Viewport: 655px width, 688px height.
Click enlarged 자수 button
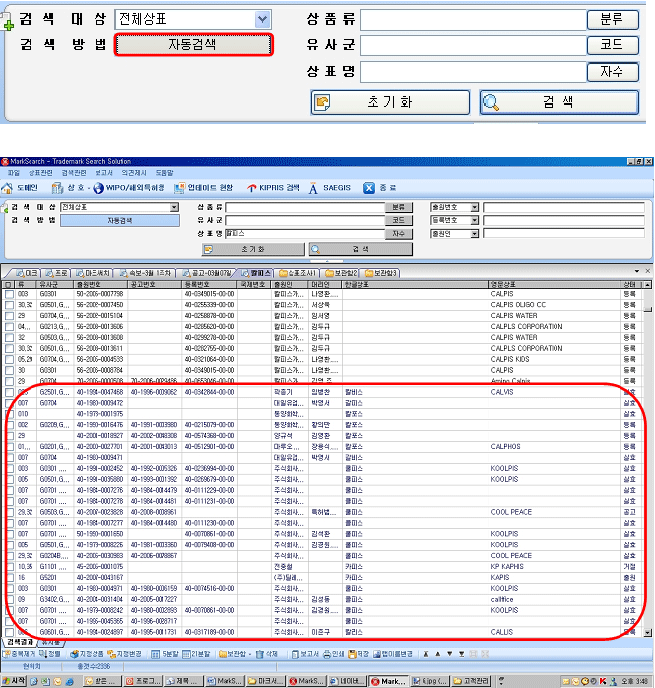tap(612, 72)
